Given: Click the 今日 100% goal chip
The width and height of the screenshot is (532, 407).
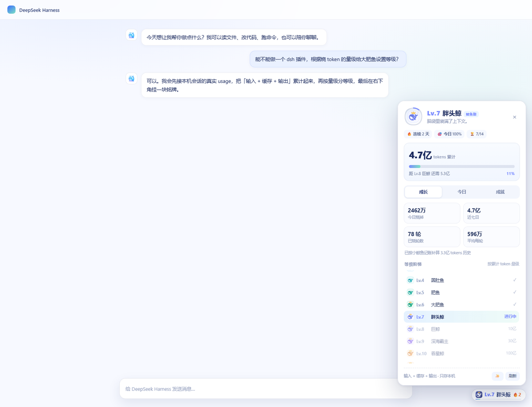Looking at the screenshot, I should click(x=450, y=134).
